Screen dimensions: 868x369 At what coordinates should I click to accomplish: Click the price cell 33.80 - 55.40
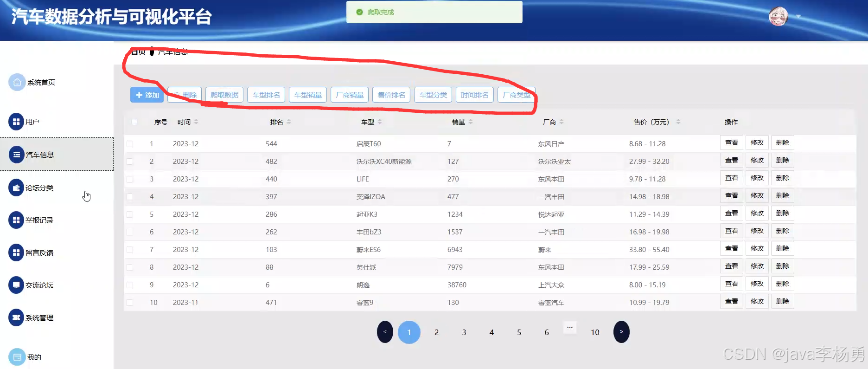point(649,250)
